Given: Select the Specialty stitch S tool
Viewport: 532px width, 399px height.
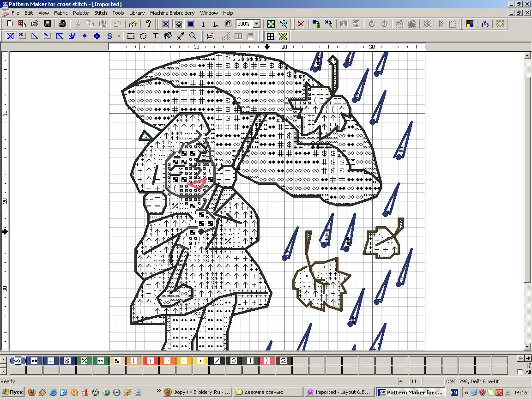Looking at the screenshot, I should pyautogui.click(x=109, y=36).
